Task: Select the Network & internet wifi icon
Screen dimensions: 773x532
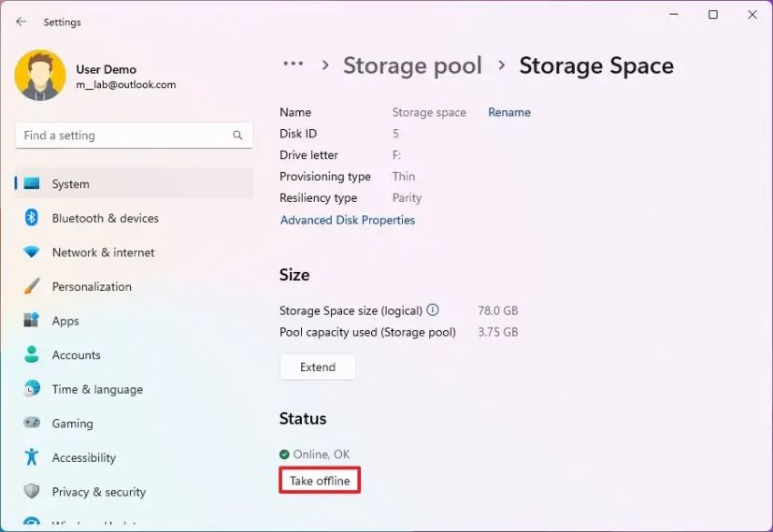Action: pos(32,252)
